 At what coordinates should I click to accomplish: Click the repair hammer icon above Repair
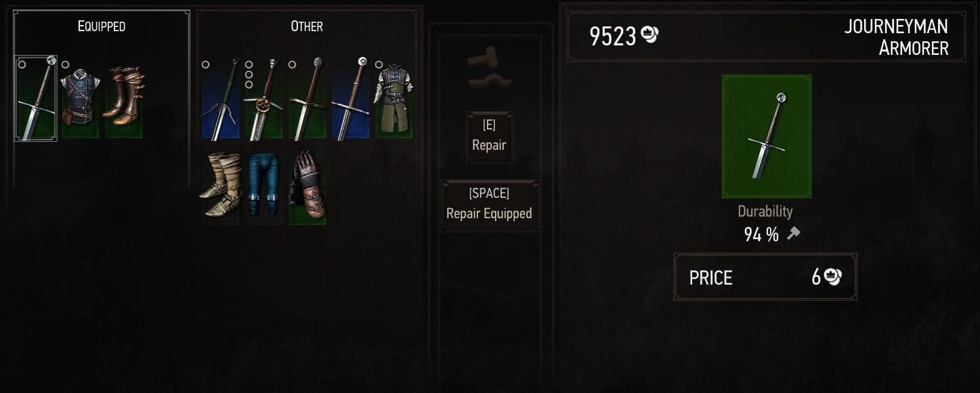click(489, 68)
